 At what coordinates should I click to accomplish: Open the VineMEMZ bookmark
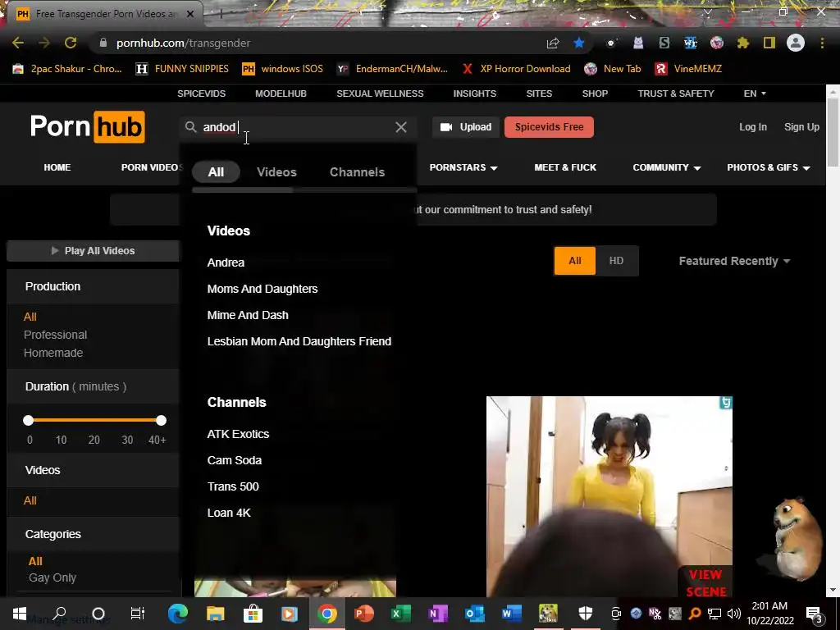pos(689,69)
